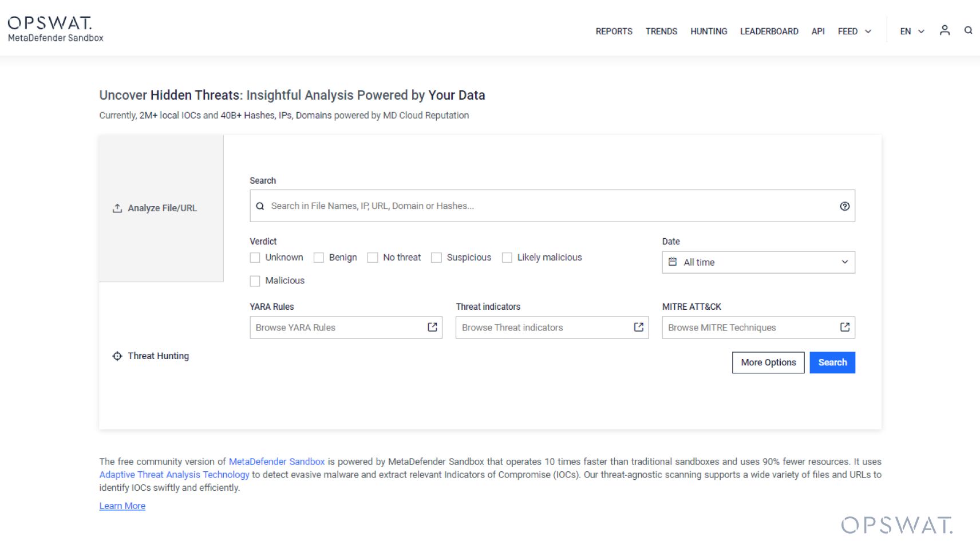Image resolution: width=980 pixels, height=560 pixels.
Task: Follow the Learn More link
Action: 122,506
